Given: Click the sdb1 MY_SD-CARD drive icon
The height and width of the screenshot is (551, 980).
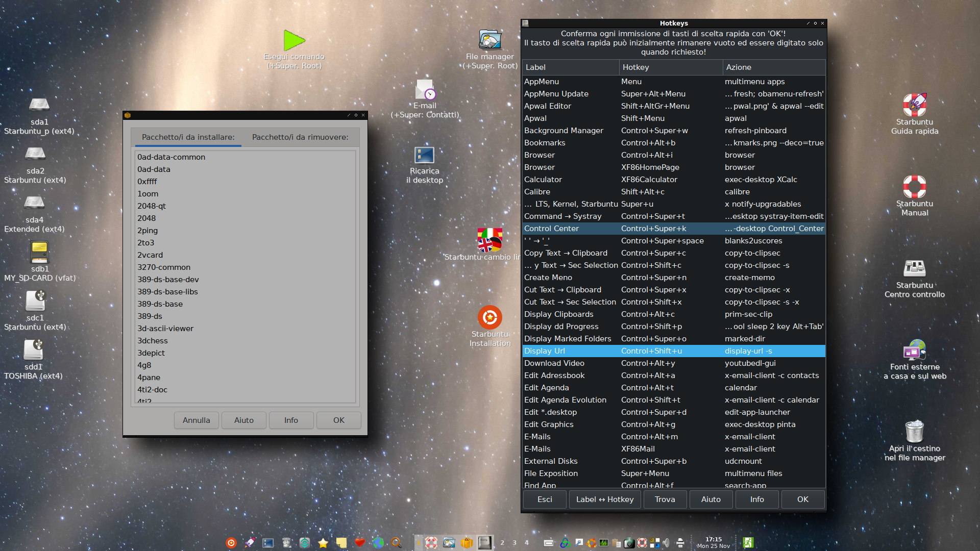Looking at the screenshot, I should [39, 253].
